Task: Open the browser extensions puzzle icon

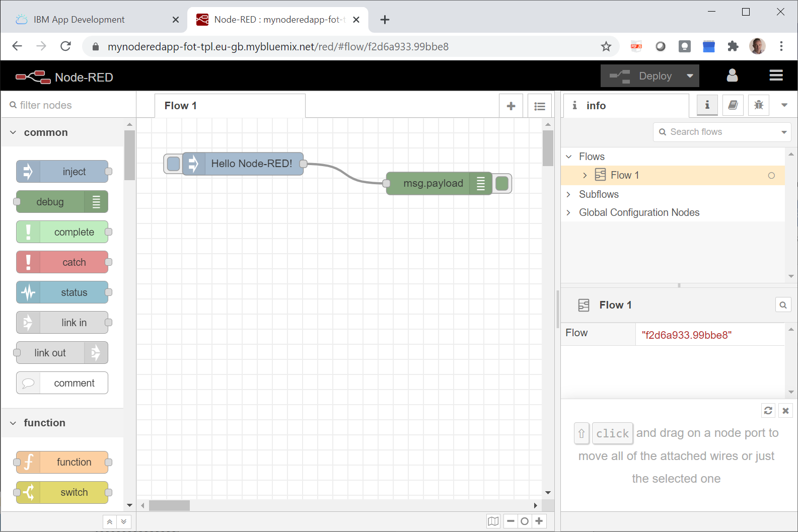Action: click(x=733, y=47)
